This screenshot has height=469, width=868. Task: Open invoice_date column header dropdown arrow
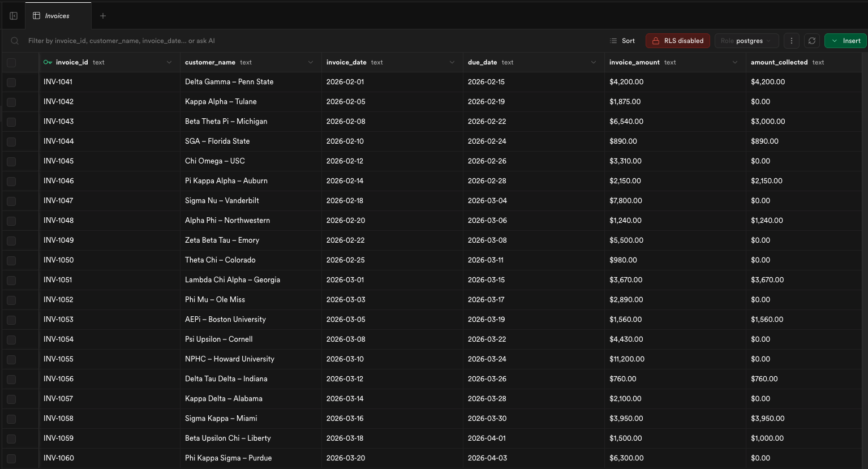pos(452,62)
